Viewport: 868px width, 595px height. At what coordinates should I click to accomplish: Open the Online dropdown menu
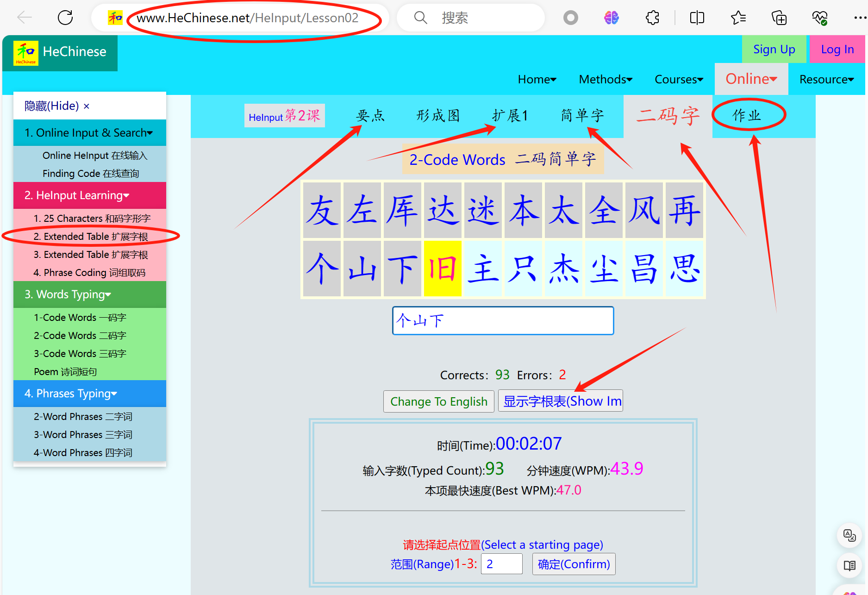(x=751, y=79)
